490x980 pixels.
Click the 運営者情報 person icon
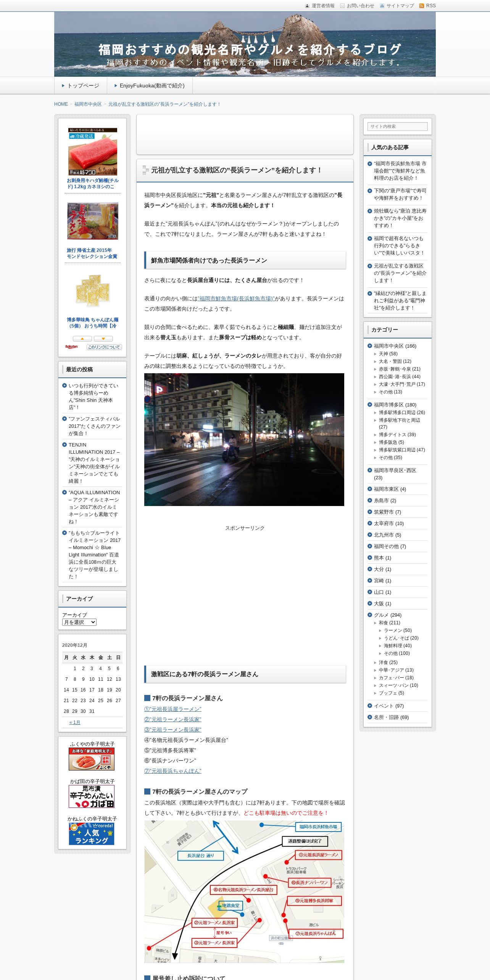point(307,6)
